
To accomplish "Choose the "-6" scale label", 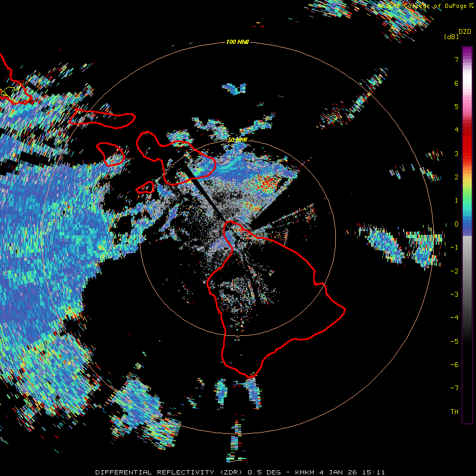I will (454, 365).
